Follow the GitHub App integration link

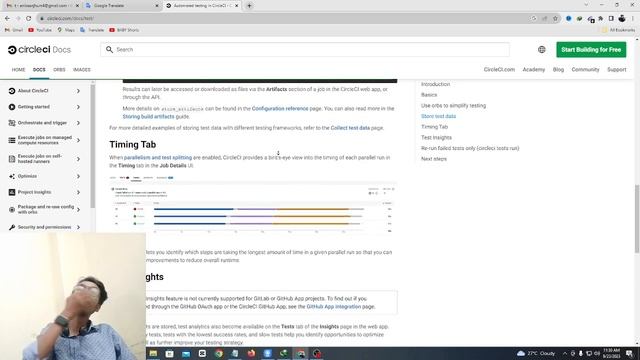[x=333, y=307]
